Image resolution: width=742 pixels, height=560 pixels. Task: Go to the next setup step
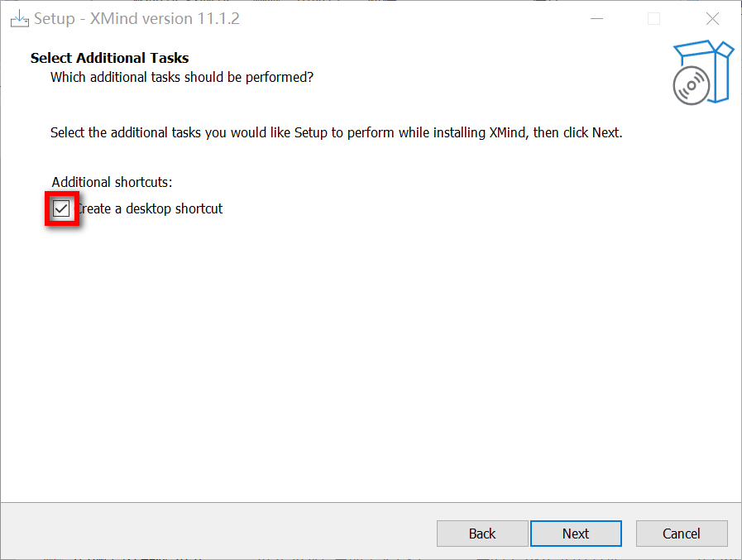pos(576,534)
